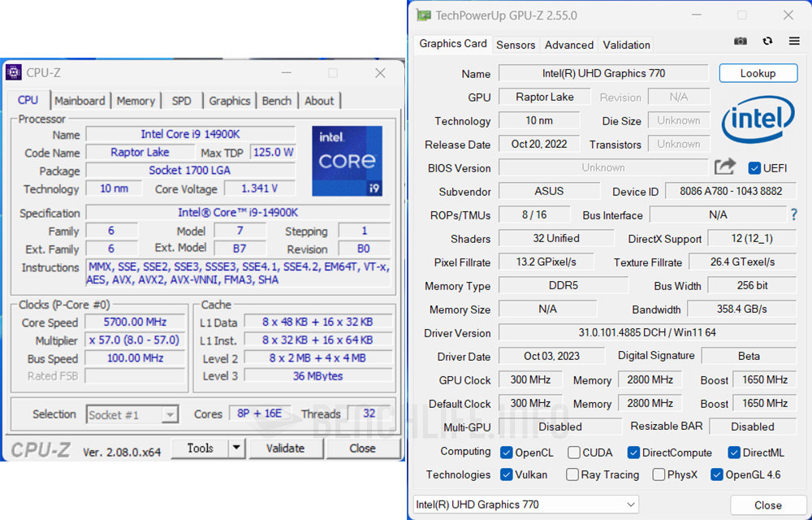Click the Resizable BAR value Disabled
The image size is (812, 520).
(x=753, y=427)
